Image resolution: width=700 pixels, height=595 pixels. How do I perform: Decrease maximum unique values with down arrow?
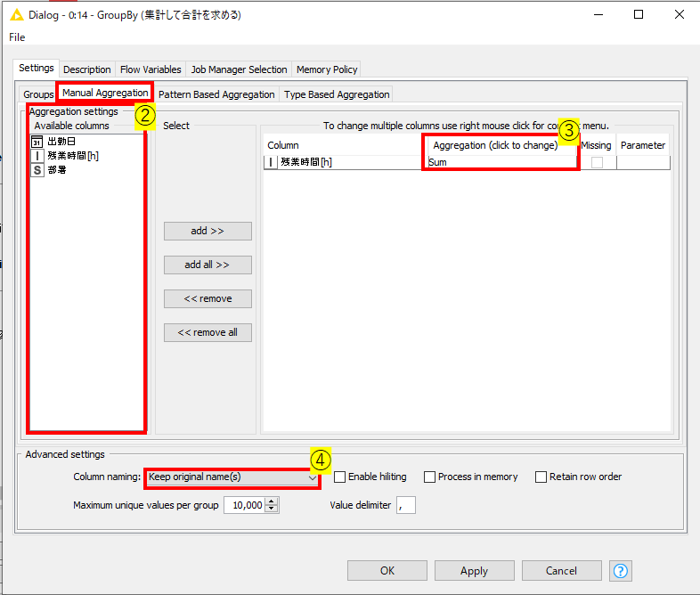click(x=271, y=509)
